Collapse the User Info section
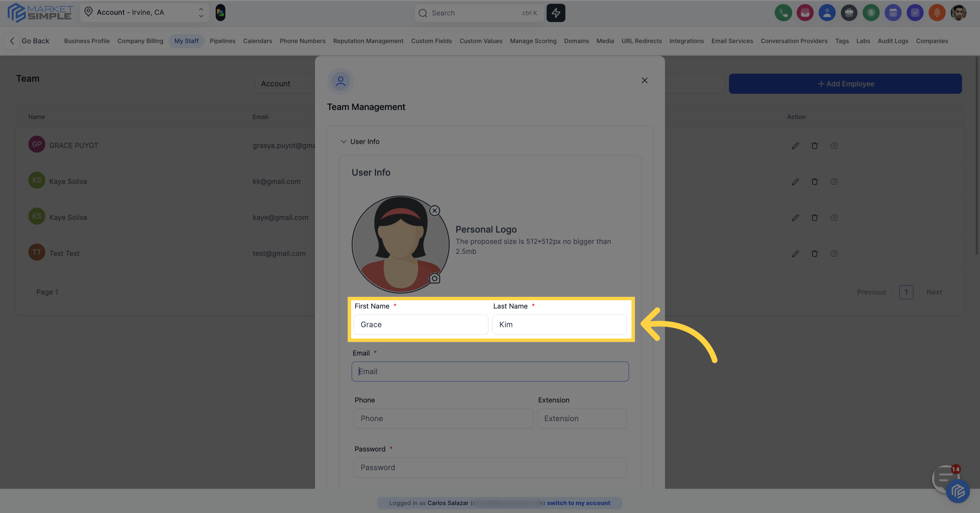 tap(344, 141)
